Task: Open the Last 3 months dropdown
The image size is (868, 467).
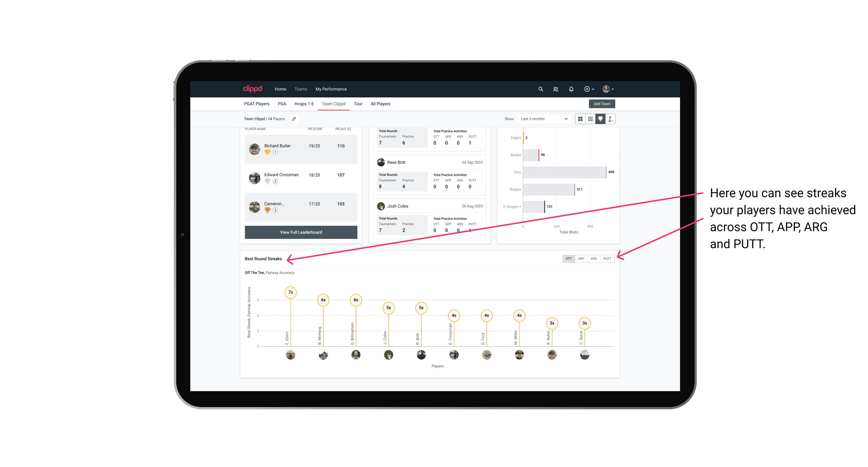Action: (x=543, y=119)
